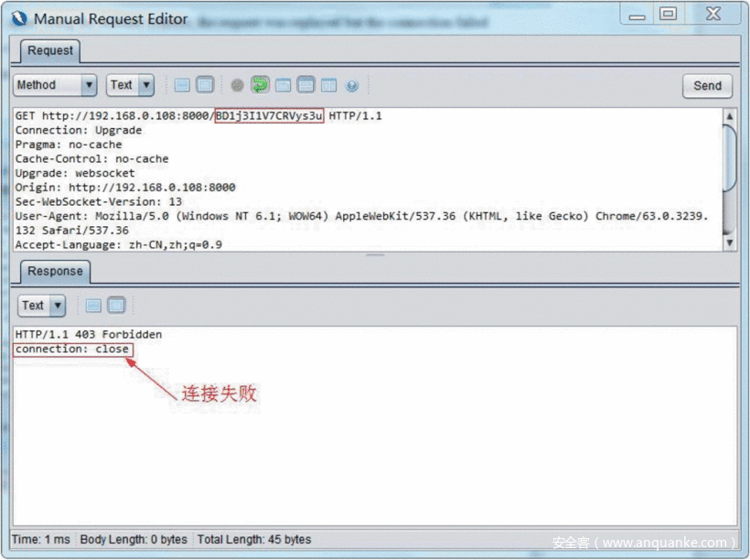Toggle the gray tracking session icon
The image size is (750, 560).
[x=237, y=86]
